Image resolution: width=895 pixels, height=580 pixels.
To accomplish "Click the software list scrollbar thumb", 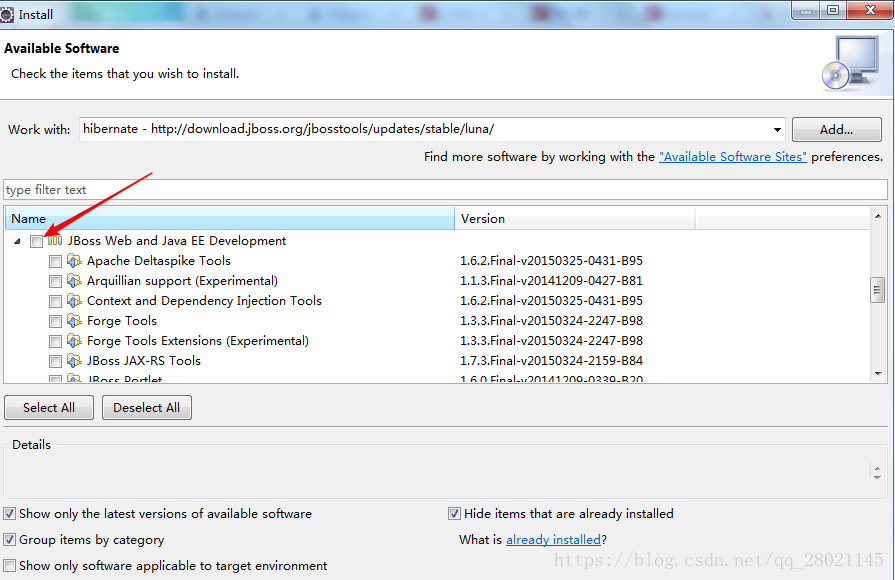I will click(x=878, y=290).
